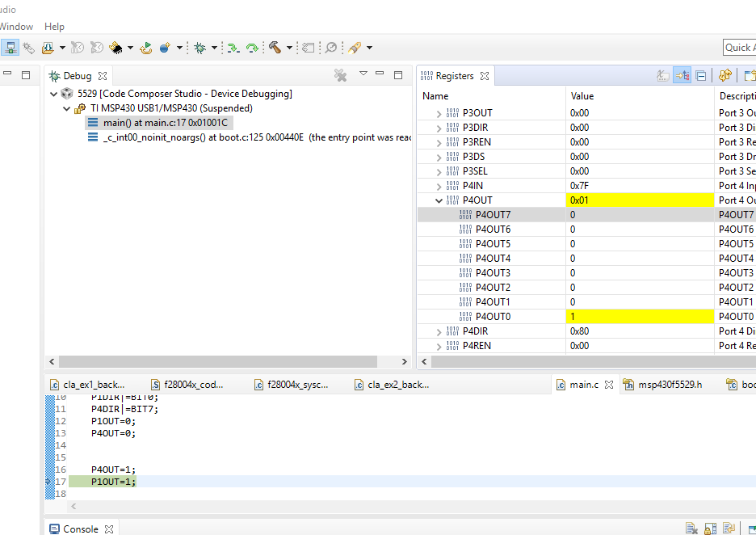Click the Step Over green arrow icon
Screen dimensions: 756x535
pyautogui.click(x=252, y=48)
